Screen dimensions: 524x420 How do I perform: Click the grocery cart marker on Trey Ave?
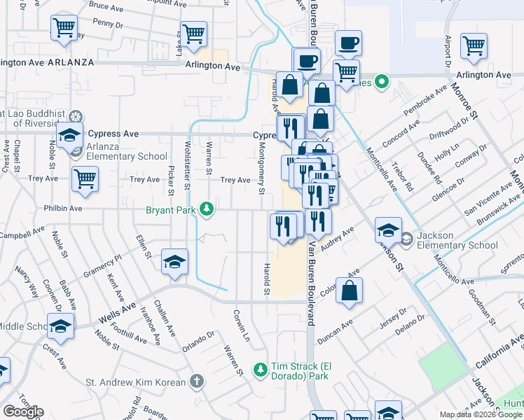coord(85,180)
